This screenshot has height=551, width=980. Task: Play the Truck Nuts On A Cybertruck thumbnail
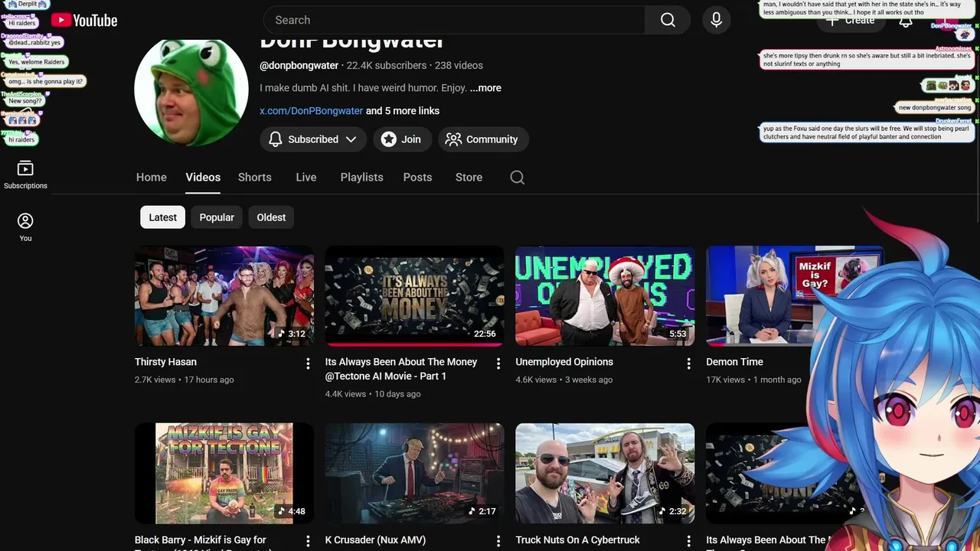pos(605,474)
